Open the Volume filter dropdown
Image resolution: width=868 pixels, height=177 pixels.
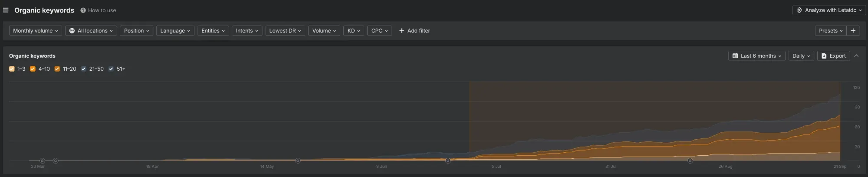(324, 31)
